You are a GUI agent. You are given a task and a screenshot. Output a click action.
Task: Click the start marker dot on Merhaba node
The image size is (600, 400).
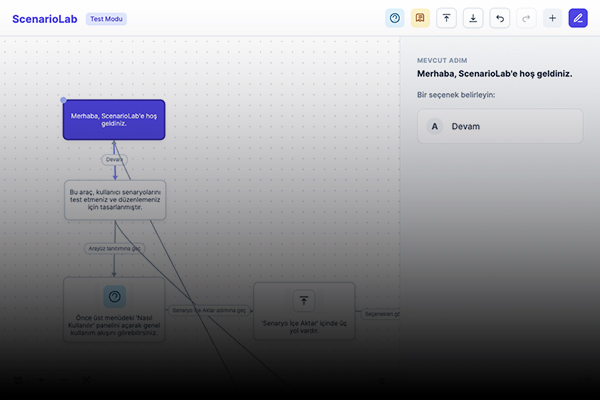coord(63,100)
